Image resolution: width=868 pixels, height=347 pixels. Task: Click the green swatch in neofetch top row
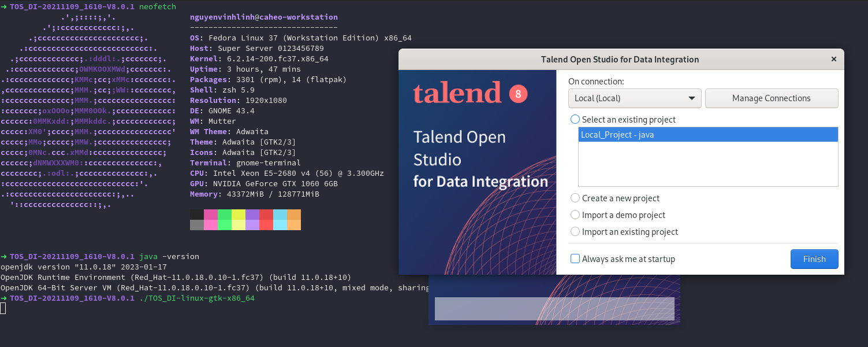pyautogui.click(x=225, y=215)
